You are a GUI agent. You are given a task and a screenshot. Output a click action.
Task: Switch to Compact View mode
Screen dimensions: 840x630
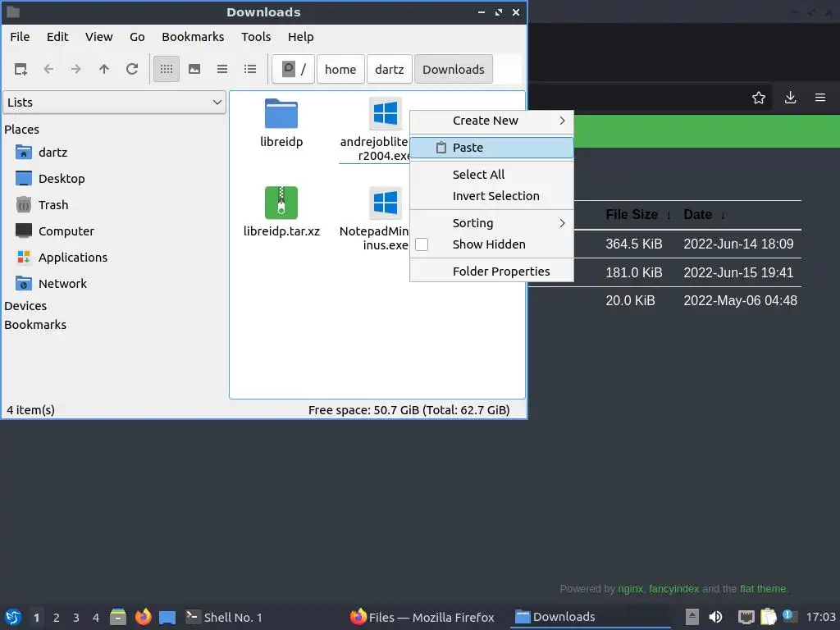click(222, 69)
